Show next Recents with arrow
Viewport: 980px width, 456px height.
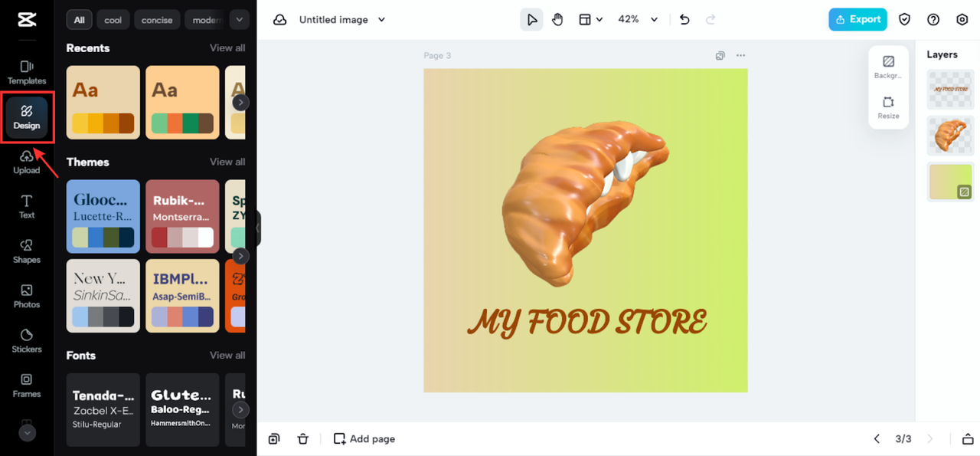[240, 102]
